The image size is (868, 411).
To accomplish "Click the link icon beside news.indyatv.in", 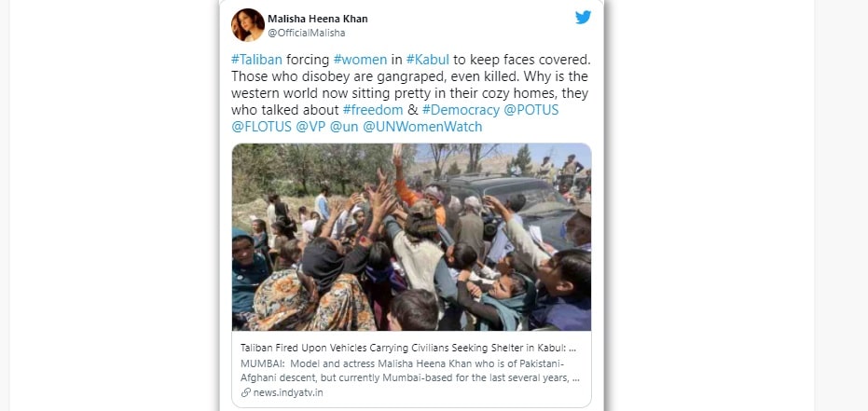I will point(246,392).
